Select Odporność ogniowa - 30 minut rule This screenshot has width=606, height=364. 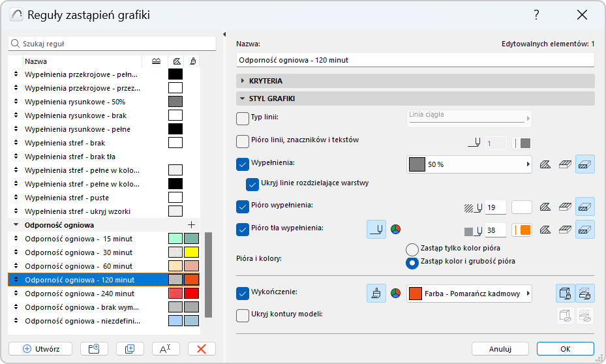(104, 252)
